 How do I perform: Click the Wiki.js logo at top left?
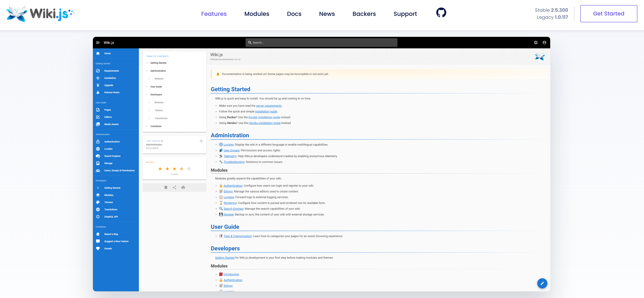coord(40,14)
